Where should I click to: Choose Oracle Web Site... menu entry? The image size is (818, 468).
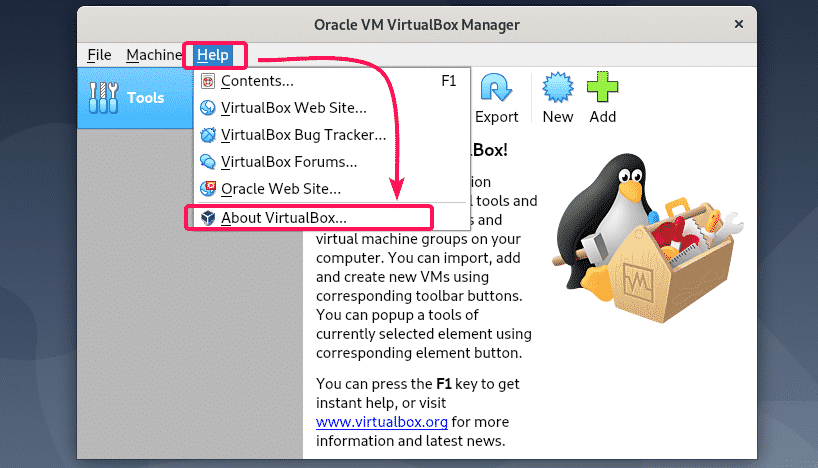(x=332, y=188)
